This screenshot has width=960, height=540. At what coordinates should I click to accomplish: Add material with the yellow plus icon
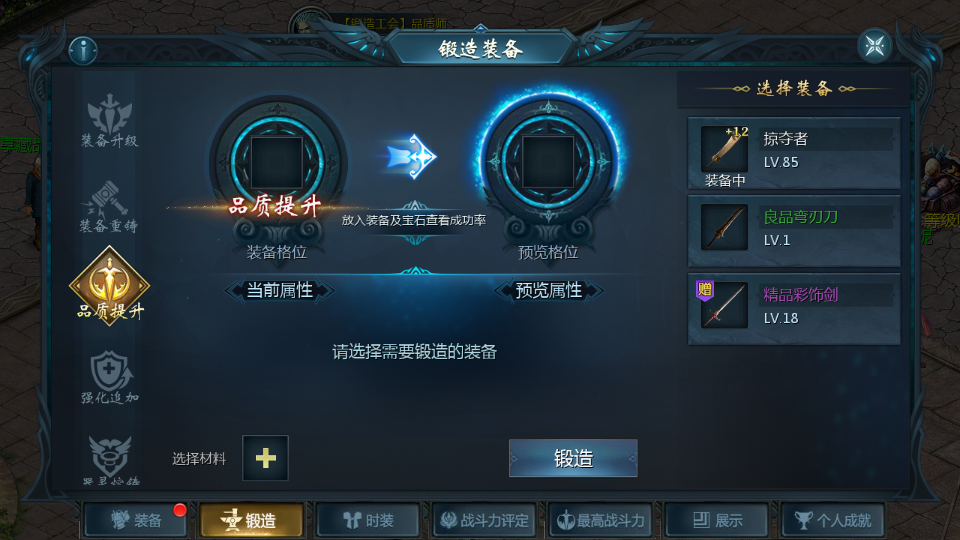(265, 458)
